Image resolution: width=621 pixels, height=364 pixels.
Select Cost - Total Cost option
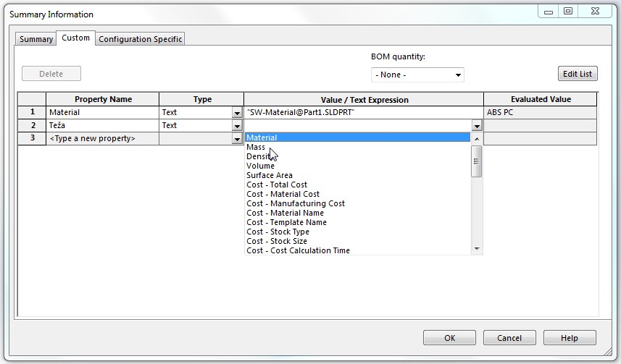pos(277,185)
